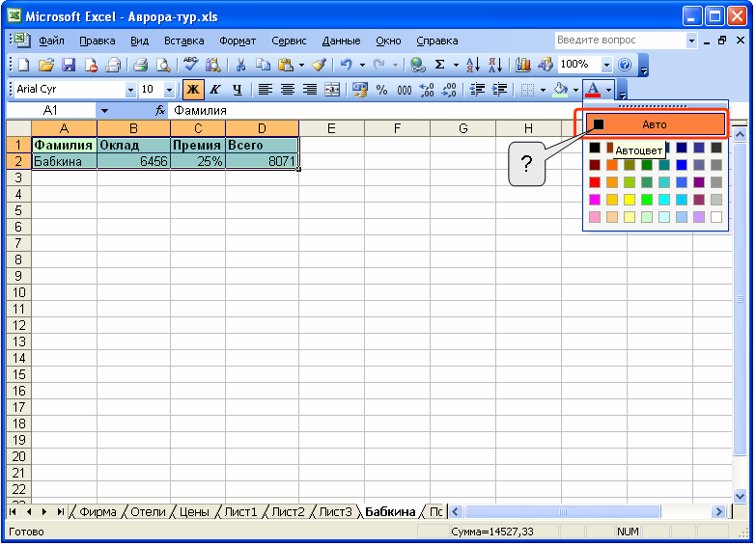Screen dimensions: 756x546
Task: Open the font name dropdown Arial Cyr
Action: tap(130, 90)
